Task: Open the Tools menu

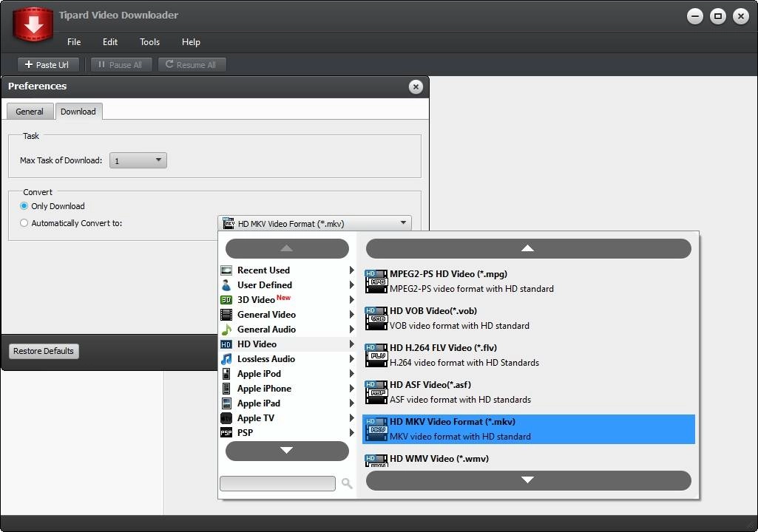Action: [149, 42]
